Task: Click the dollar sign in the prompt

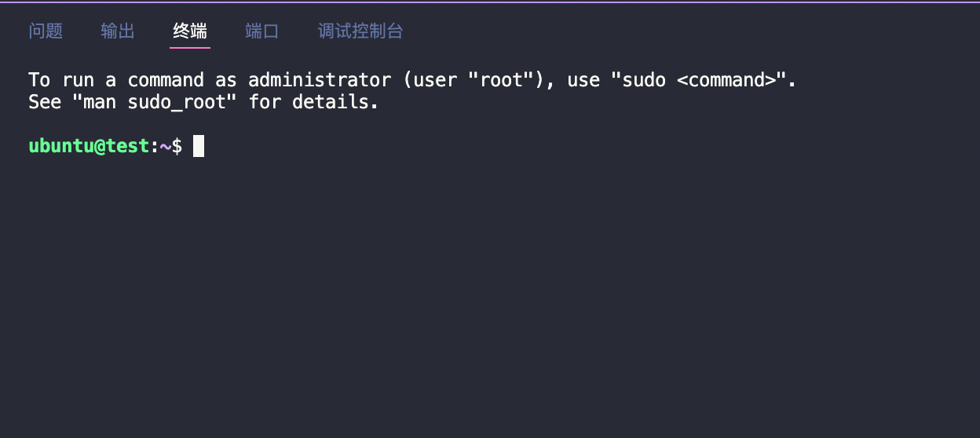Action: coord(177,146)
